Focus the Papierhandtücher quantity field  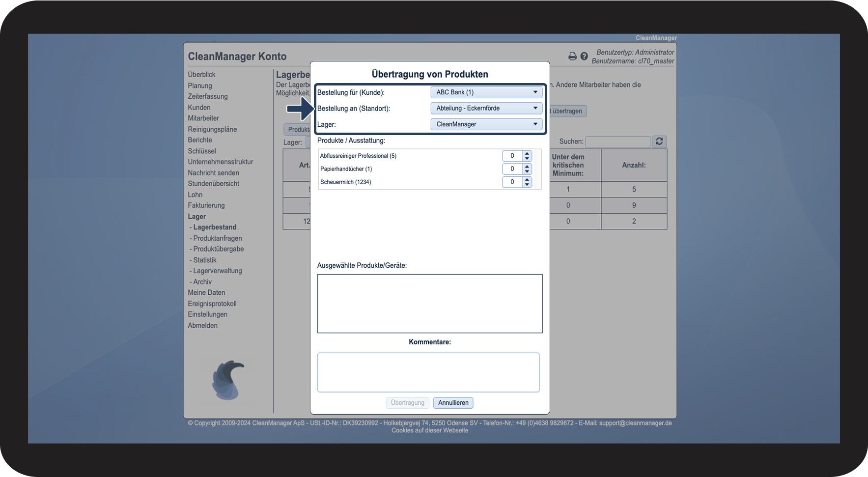[512, 169]
